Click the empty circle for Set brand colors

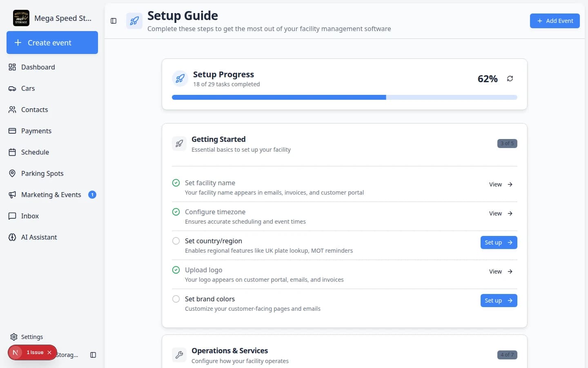click(176, 299)
